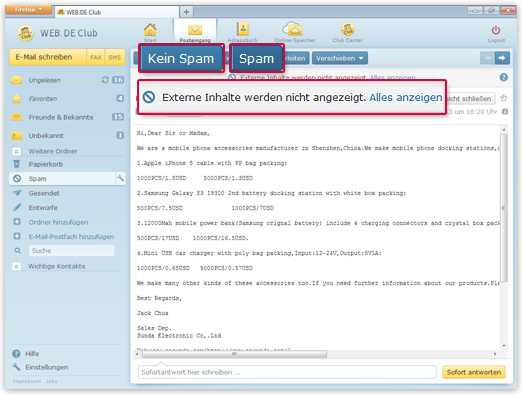Click the 'Hi,Dear Sir or Madam,' line

173,133
